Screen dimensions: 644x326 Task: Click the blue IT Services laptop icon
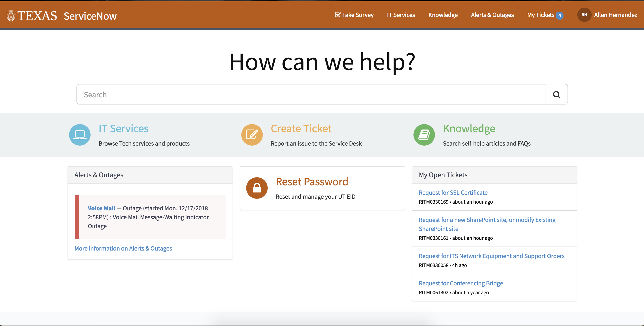[80, 135]
